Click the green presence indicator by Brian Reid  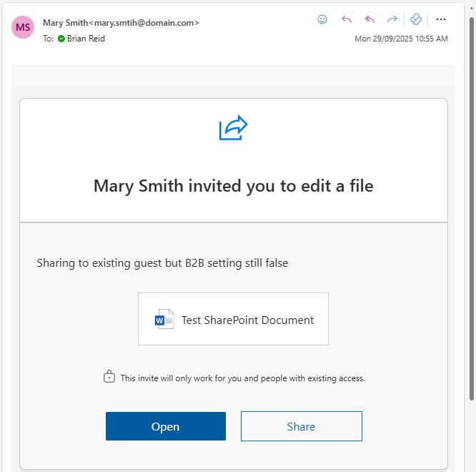click(x=61, y=39)
